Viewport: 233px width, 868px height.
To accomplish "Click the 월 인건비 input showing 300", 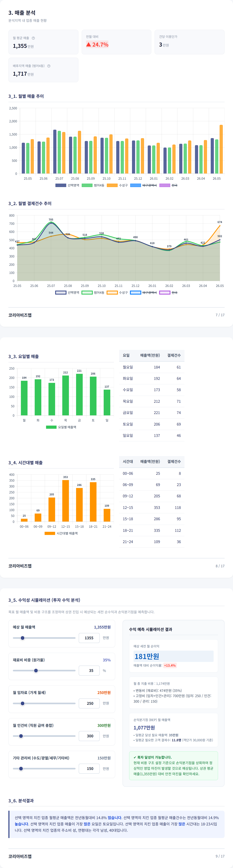I will coord(89,736).
